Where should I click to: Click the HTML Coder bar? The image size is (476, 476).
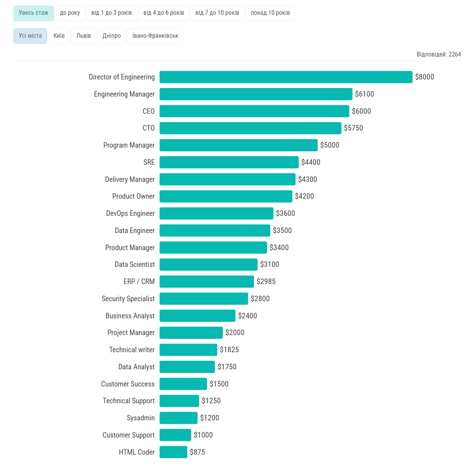pos(173,452)
